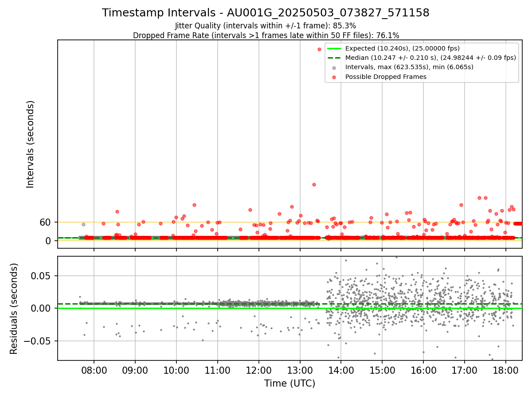Click the 'Intervals (seconds)' y-axis label

click(x=30, y=144)
